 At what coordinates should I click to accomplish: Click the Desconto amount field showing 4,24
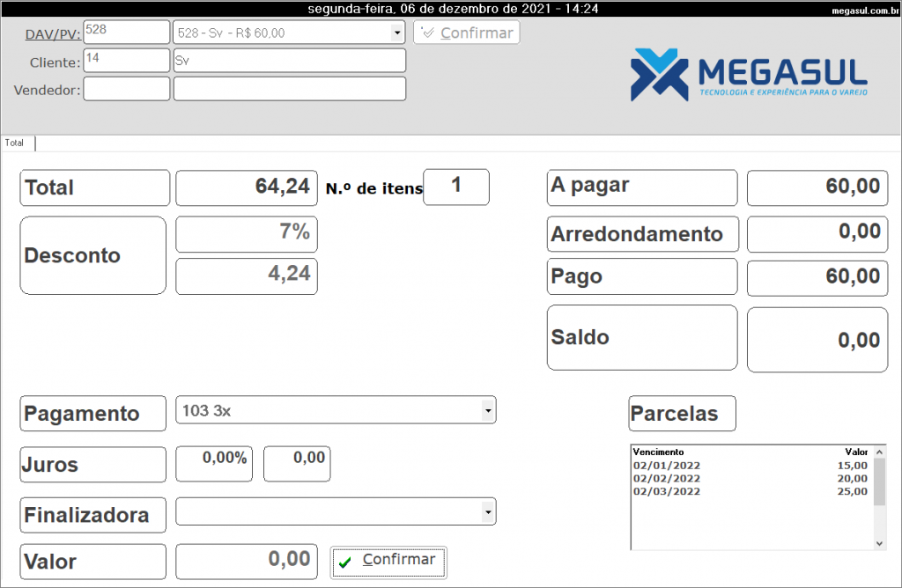pyautogui.click(x=247, y=276)
